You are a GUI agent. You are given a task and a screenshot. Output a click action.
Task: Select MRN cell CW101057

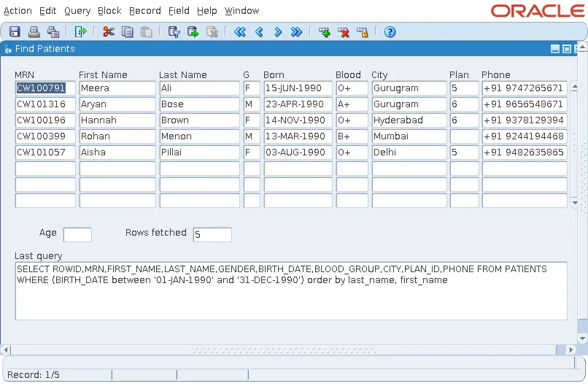45,153
